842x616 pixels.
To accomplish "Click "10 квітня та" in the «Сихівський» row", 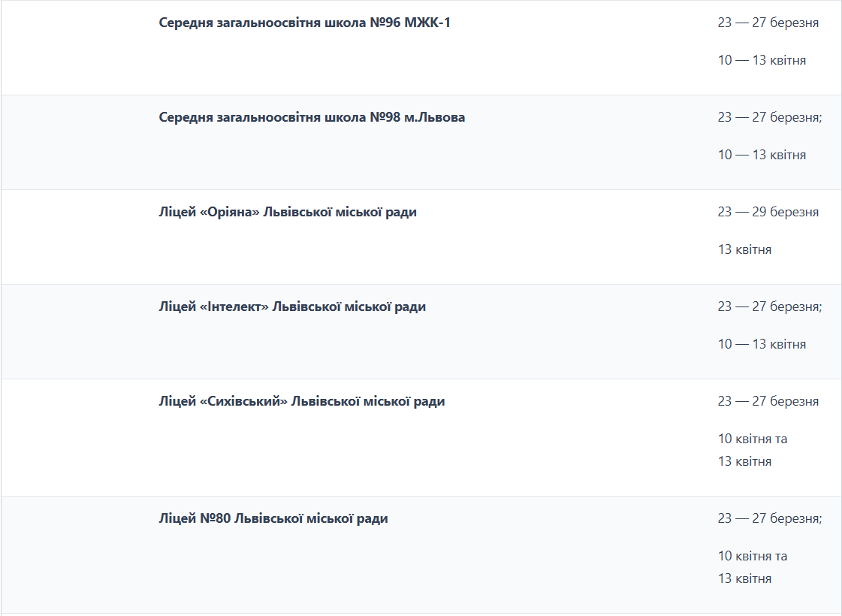I will (x=753, y=439).
